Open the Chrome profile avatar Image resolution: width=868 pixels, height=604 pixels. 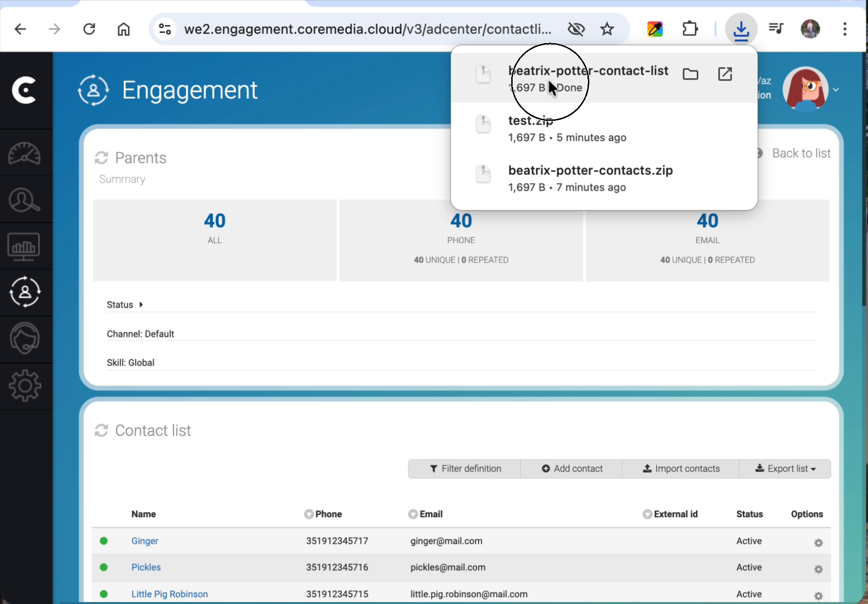810,29
